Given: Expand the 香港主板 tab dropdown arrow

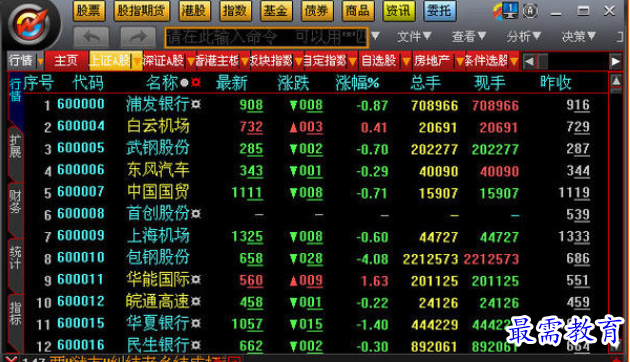Looking at the screenshot, I should tap(245, 61).
